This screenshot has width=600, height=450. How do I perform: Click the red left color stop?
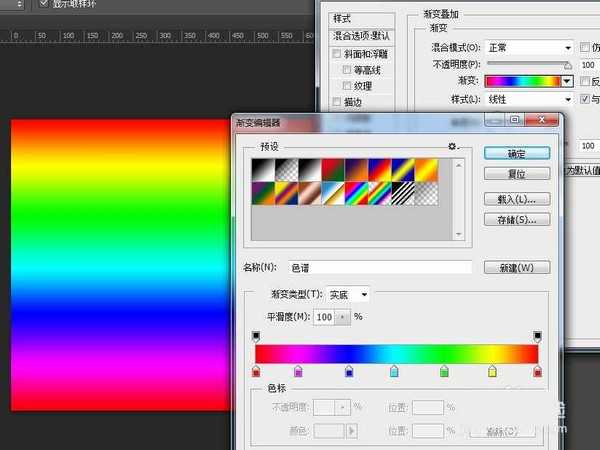point(256,372)
